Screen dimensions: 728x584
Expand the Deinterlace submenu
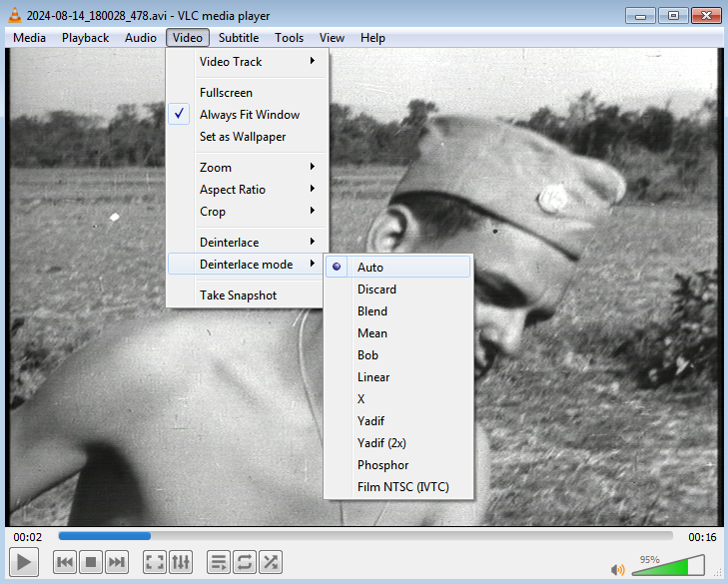click(x=247, y=242)
